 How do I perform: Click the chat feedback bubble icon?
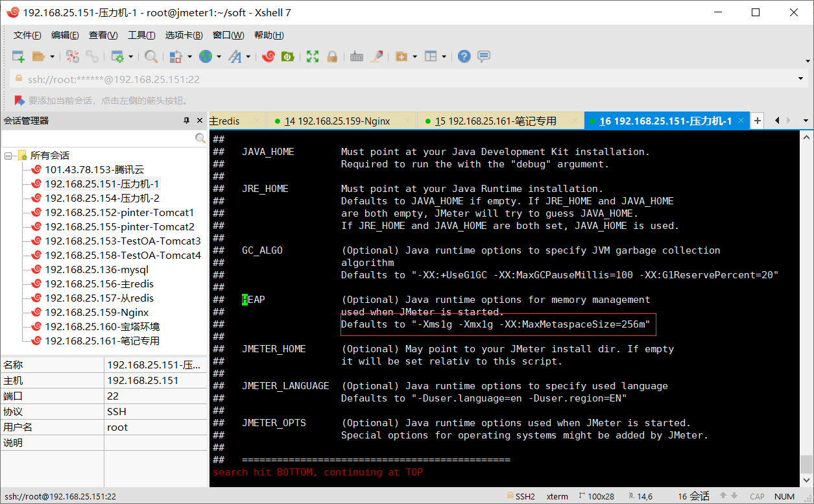[x=484, y=56]
